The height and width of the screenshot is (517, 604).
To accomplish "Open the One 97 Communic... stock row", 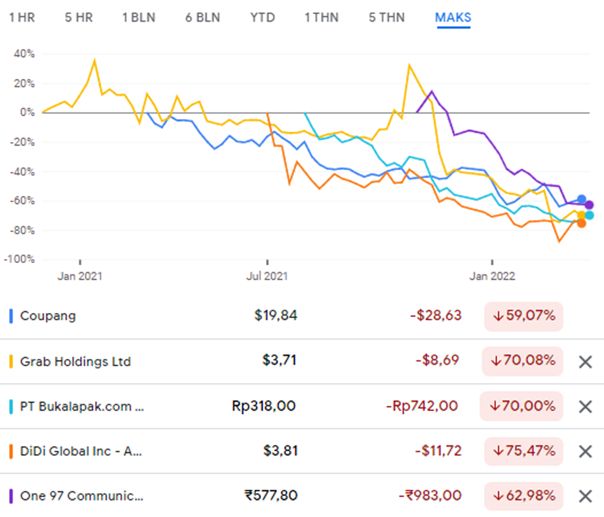I will click(x=302, y=495).
